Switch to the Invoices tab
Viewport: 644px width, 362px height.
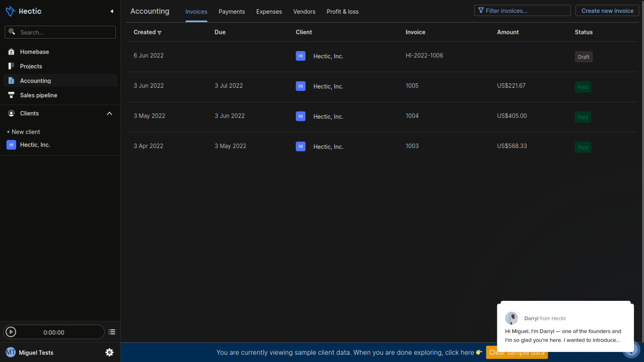click(x=196, y=11)
